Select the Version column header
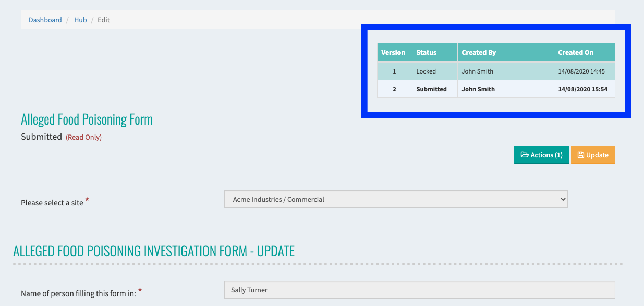 pyautogui.click(x=394, y=52)
